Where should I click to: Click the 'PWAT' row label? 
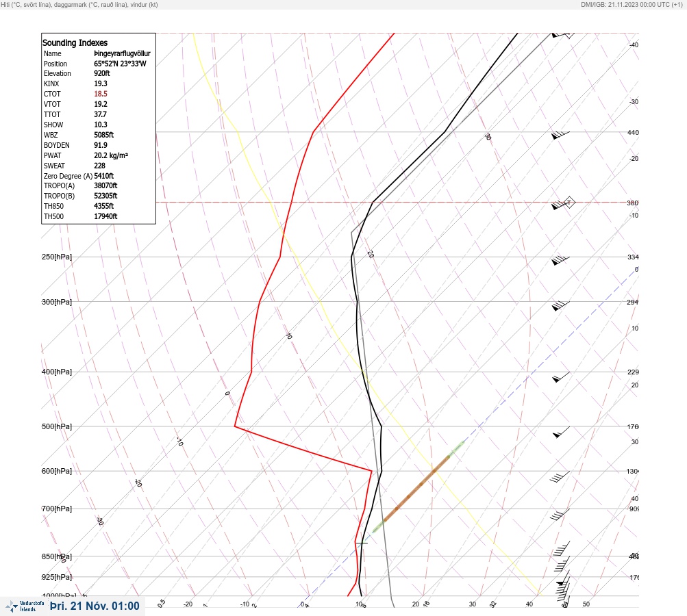52,155
